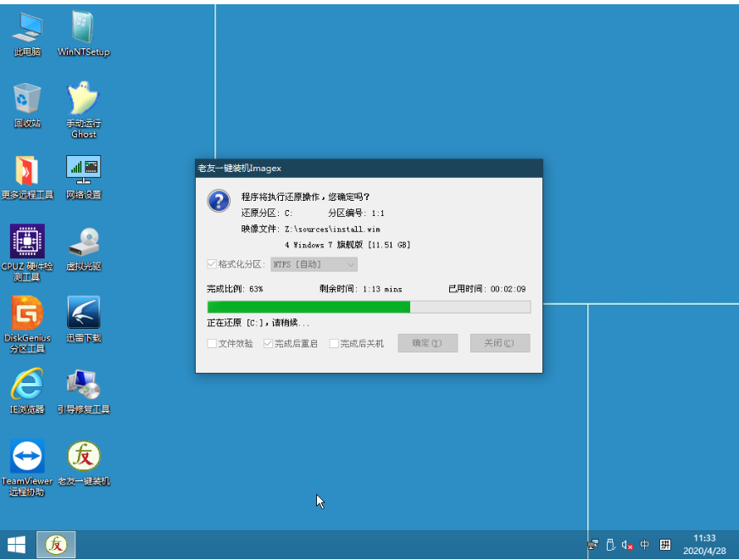Click the DiskGenius分区工具 icon
The image size is (739, 560).
pyautogui.click(x=27, y=313)
